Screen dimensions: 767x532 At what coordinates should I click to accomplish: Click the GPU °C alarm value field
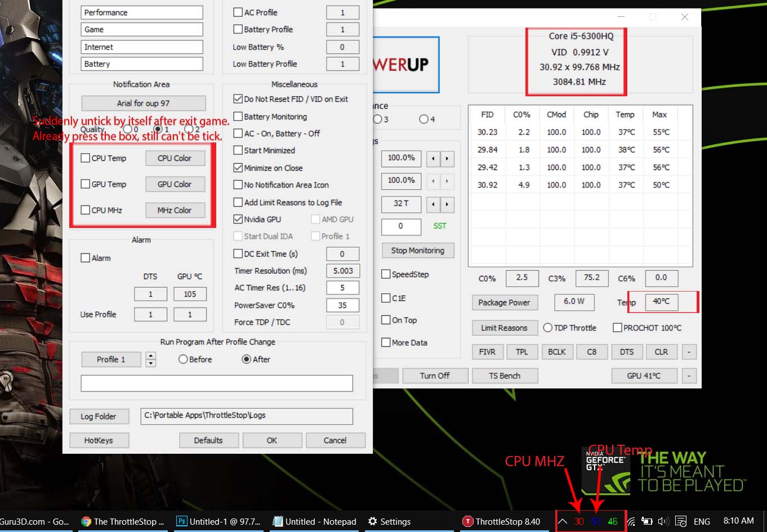(x=190, y=294)
